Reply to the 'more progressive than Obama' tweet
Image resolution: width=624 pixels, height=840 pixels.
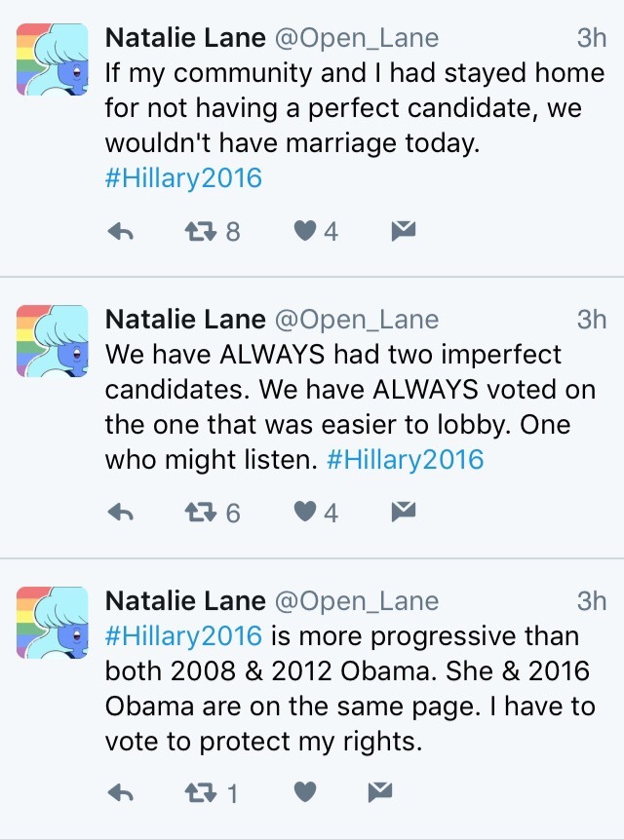pyautogui.click(x=120, y=793)
